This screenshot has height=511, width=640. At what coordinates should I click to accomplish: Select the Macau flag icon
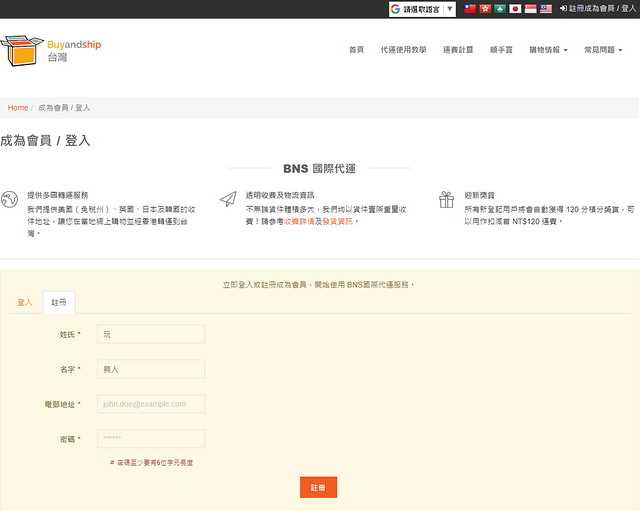(x=500, y=9)
